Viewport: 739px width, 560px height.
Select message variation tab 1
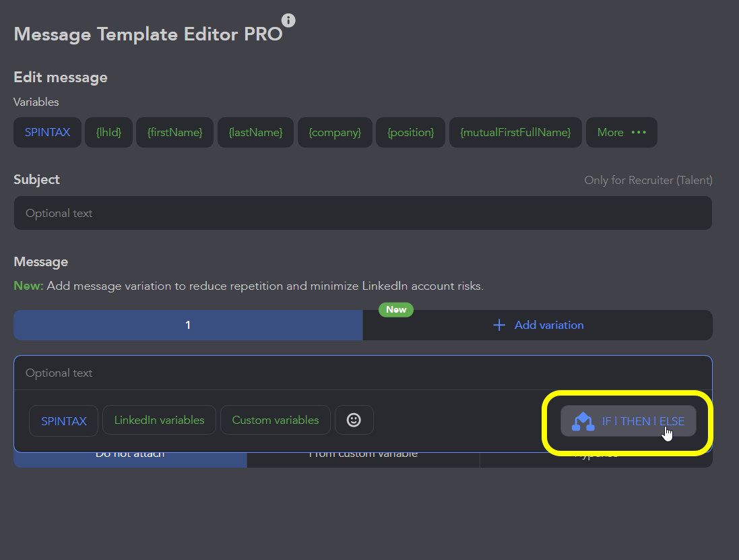coord(188,325)
